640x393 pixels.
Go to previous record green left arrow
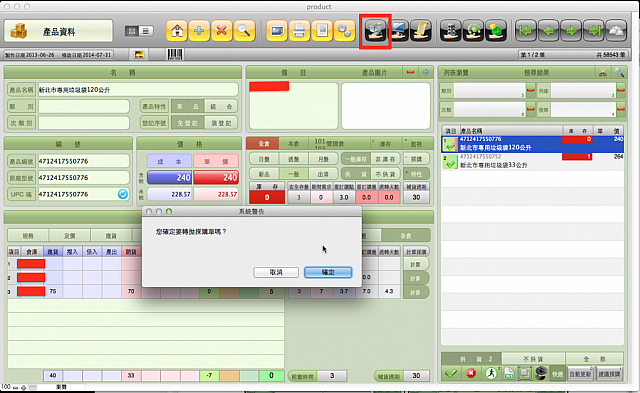[549, 31]
